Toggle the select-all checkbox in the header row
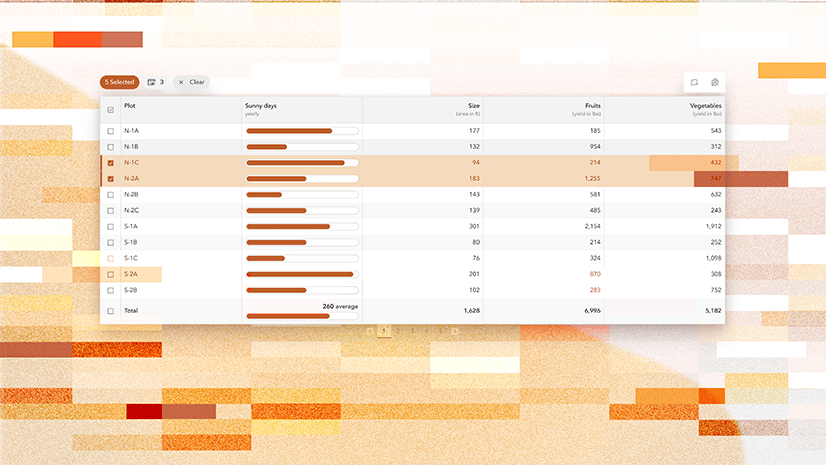 (x=111, y=110)
